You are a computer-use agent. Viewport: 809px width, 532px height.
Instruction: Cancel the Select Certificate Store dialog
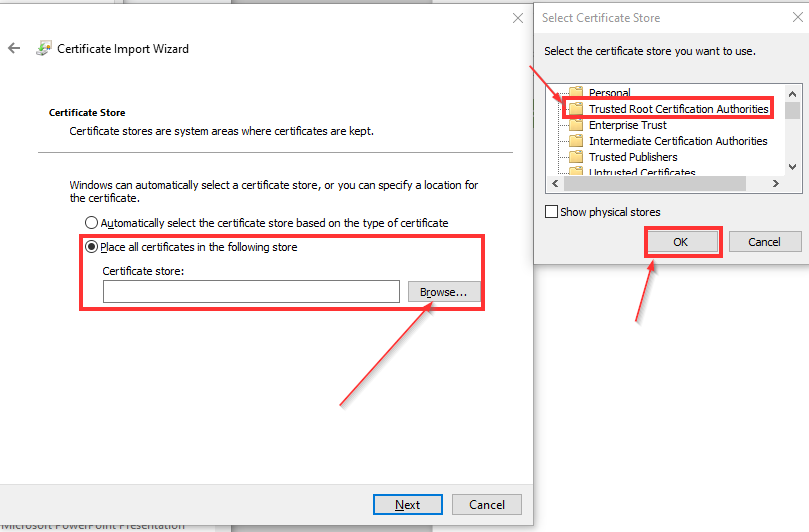(764, 242)
